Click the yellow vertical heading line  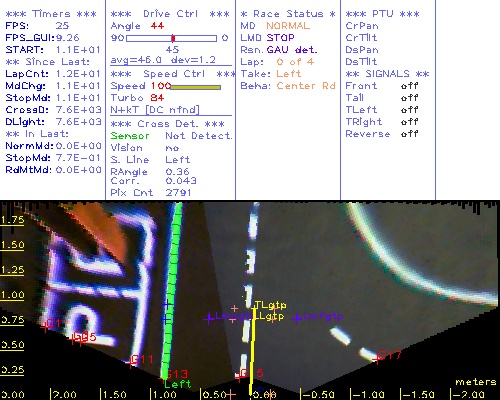pyautogui.click(x=253, y=352)
